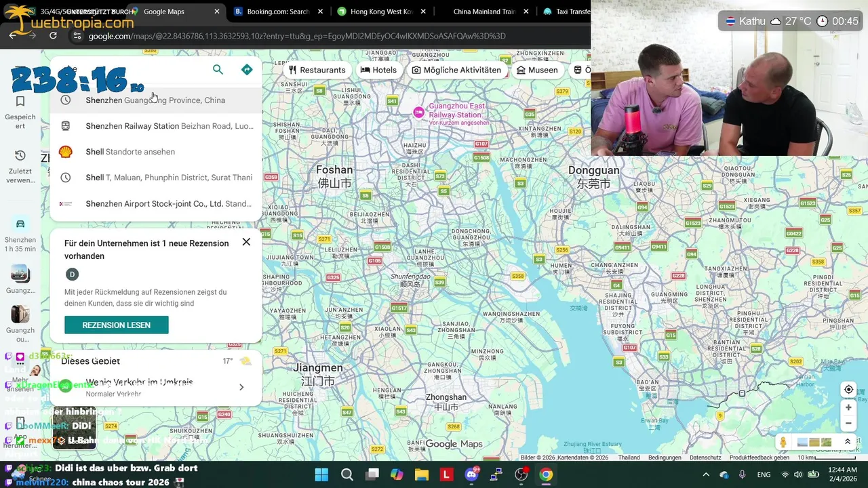Open Wi-Fi network tray icon
Image resolution: width=868 pixels, height=488 pixels.
click(x=785, y=474)
